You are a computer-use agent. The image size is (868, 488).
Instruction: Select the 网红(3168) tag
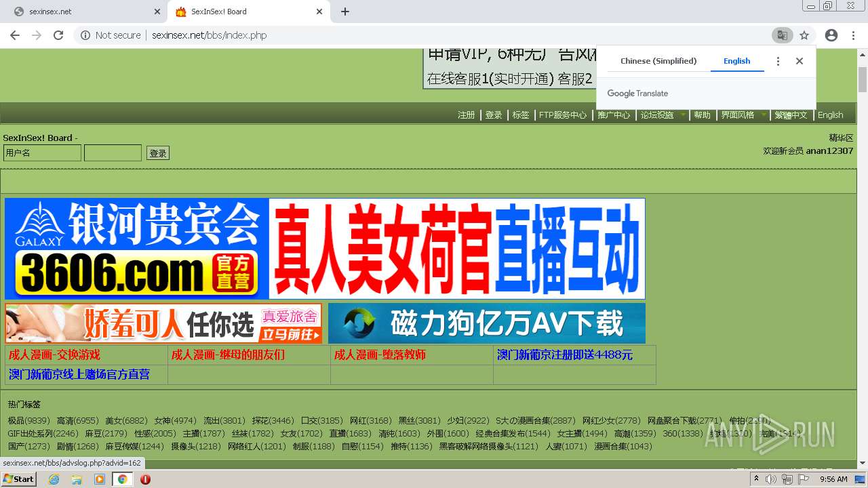tap(370, 421)
